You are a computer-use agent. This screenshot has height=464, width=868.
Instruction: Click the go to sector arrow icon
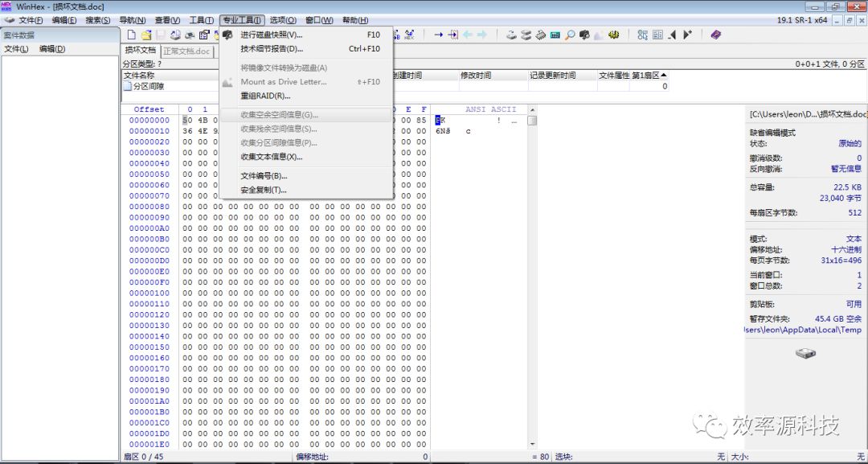coord(452,35)
